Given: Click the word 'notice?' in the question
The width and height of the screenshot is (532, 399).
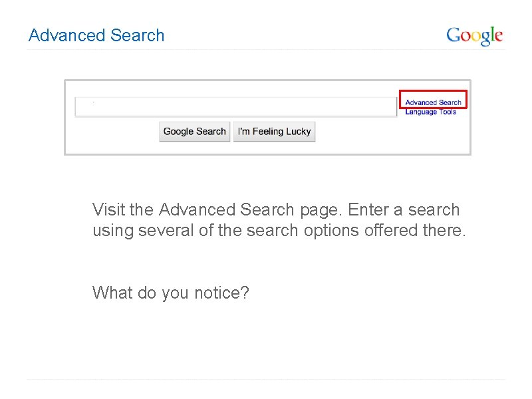Looking at the screenshot, I should point(221,293).
